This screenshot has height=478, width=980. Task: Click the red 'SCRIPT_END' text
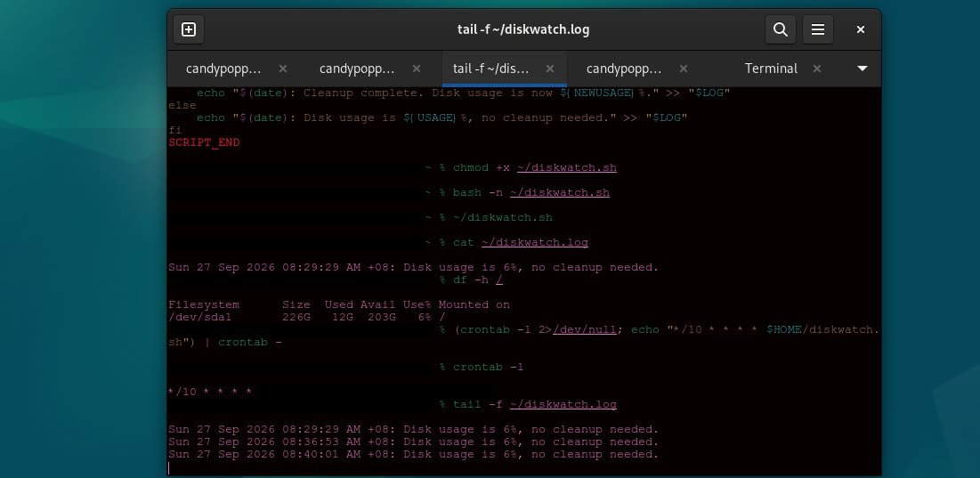tap(204, 142)
